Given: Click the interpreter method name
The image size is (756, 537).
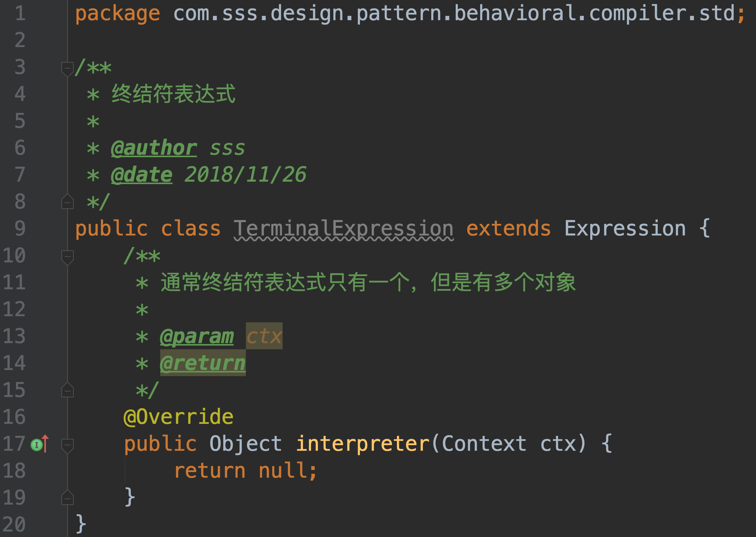Looking at the screenshot, I should [x=363, y=444].
